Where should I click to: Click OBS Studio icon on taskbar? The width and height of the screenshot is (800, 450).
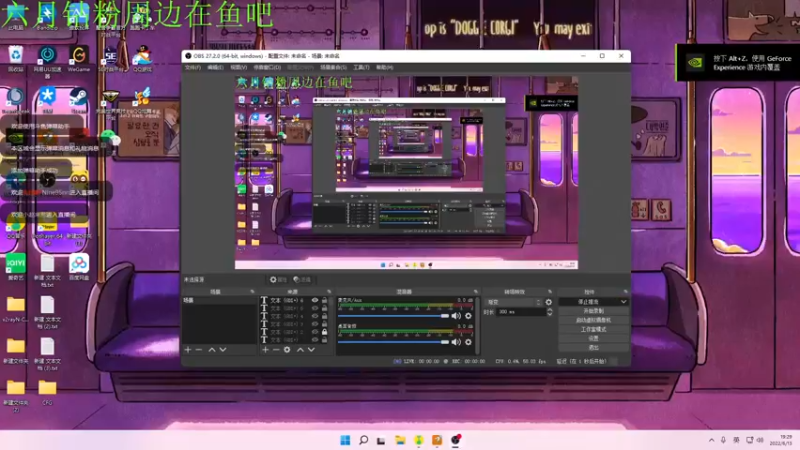[x=456, y=440]
